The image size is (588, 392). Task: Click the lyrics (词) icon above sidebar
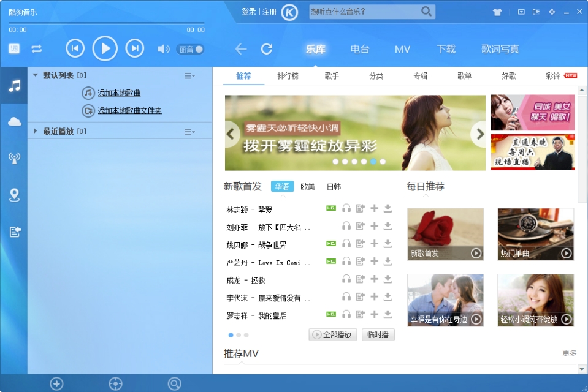click(x=12, y=48)
